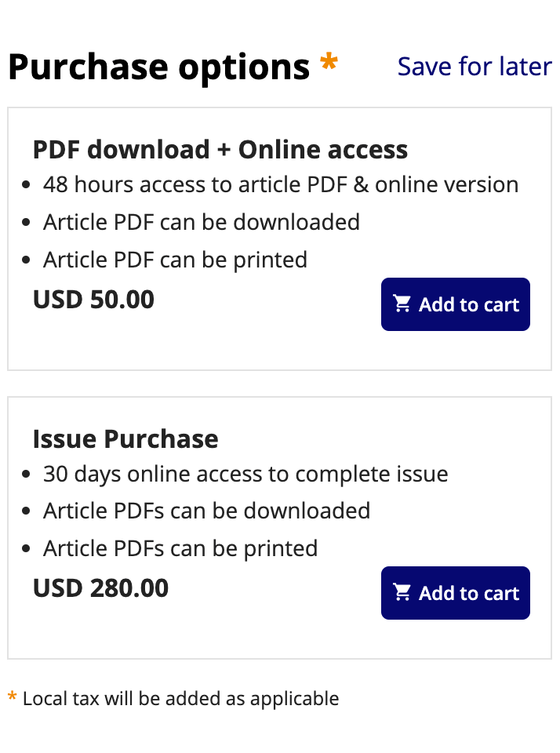Select the PDF download + Online access title
This screenshot has width=560, height=753.
pos(220,149)
